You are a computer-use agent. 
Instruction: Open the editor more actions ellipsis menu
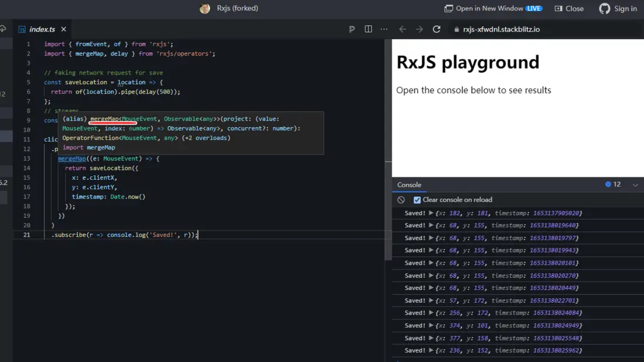coord(384,29)
